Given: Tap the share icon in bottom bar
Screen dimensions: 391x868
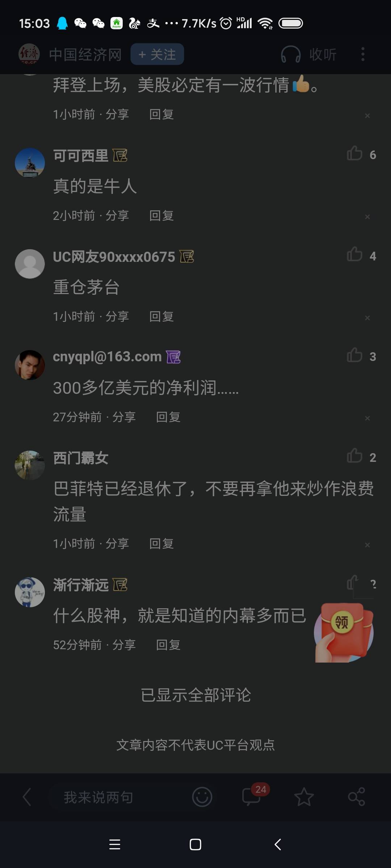Looking at the screenshot, I should [x=356, y=797].
